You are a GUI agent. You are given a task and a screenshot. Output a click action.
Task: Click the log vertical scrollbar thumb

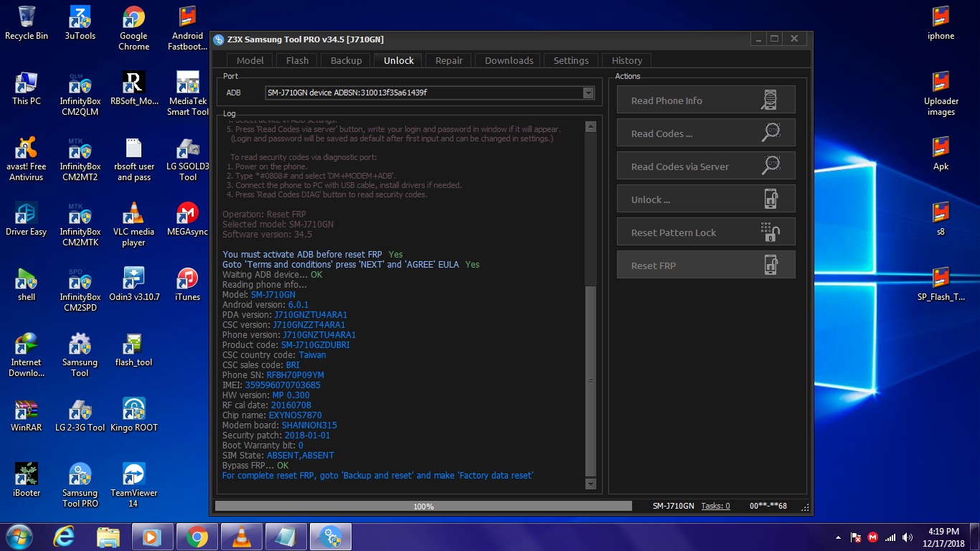coord(590,380)
